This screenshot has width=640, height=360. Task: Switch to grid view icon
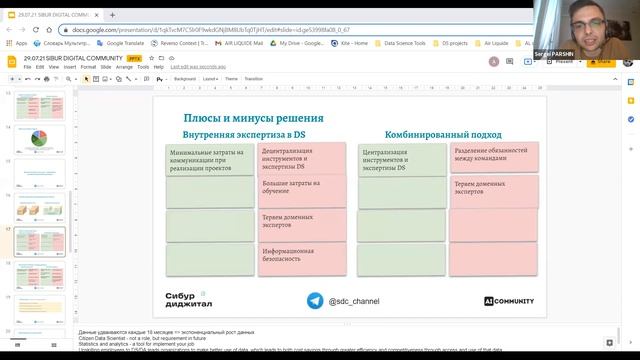[x=54, y=345]
